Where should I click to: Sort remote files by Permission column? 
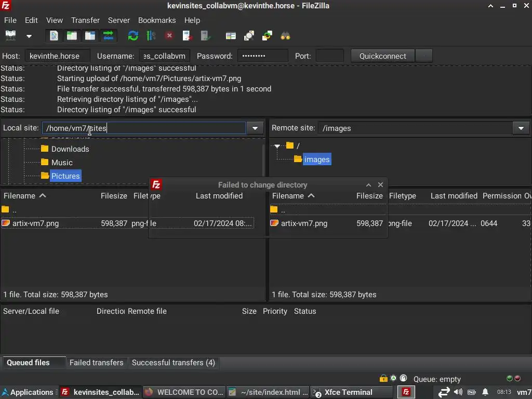pos(502,196)
